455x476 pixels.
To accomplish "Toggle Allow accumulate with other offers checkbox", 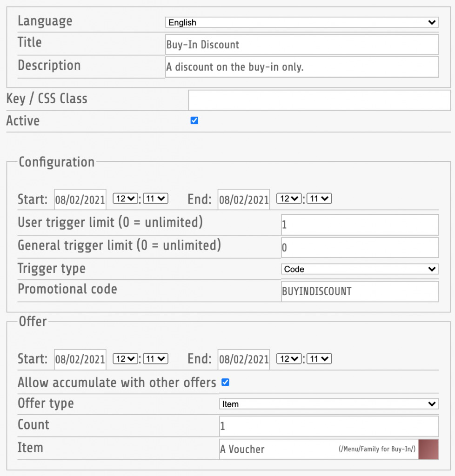I will (x=225, y=382).
